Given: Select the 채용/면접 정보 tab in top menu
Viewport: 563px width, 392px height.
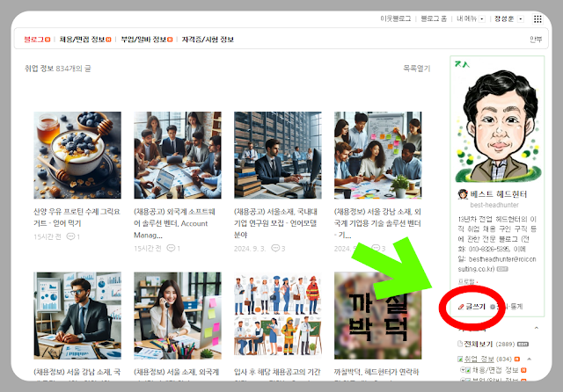Looking at the screenshot, I should coord(82,40).
